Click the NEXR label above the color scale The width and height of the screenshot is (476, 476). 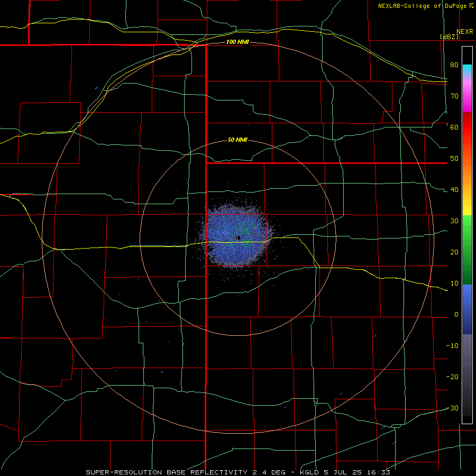[x=464, y=32]
